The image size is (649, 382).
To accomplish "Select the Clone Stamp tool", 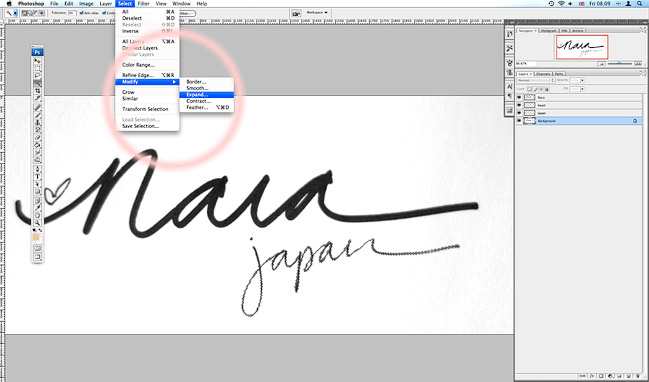I will 37,123.
